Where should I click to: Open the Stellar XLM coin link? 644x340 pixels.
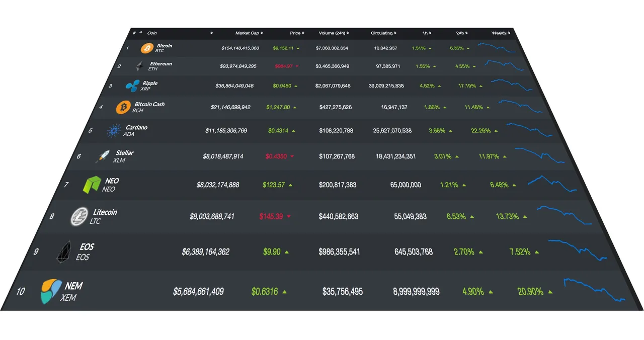click(x=124, y=156)
